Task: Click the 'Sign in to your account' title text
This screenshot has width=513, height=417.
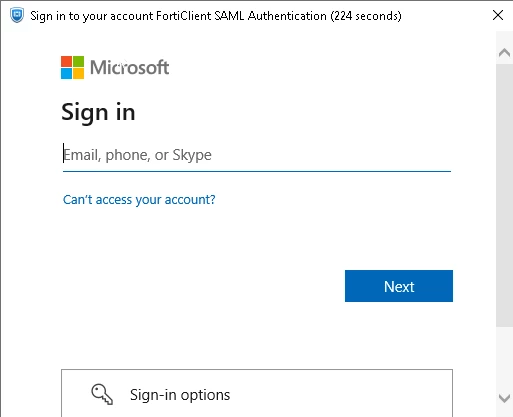Action: (x=92, y=16)
